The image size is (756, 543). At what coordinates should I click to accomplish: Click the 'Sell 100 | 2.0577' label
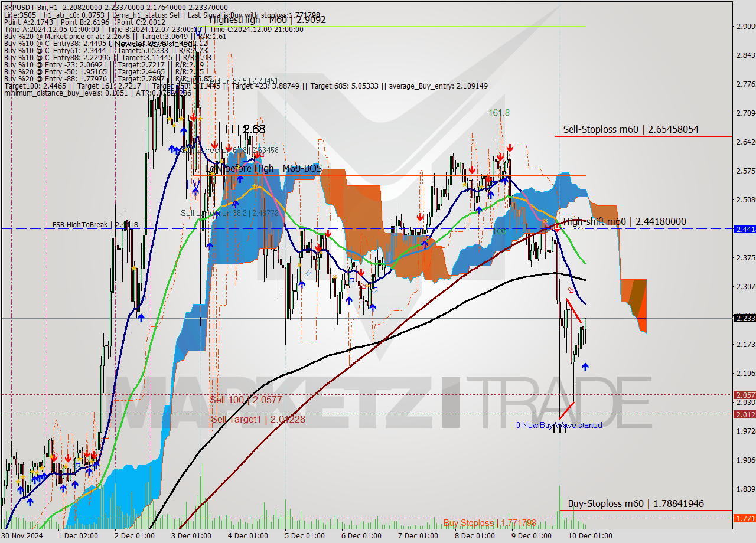click(246, 400)
